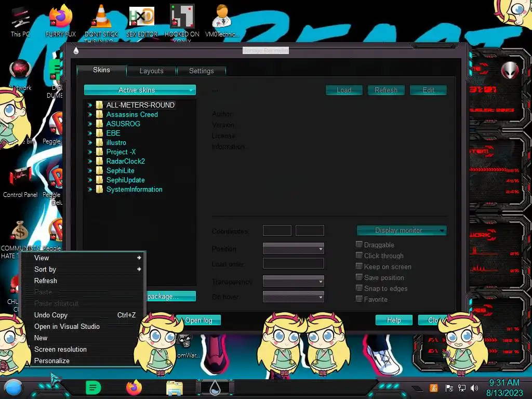Open the Display monitor dropdown
Viewport: 532px width, 399px height.
pos(402,230)
